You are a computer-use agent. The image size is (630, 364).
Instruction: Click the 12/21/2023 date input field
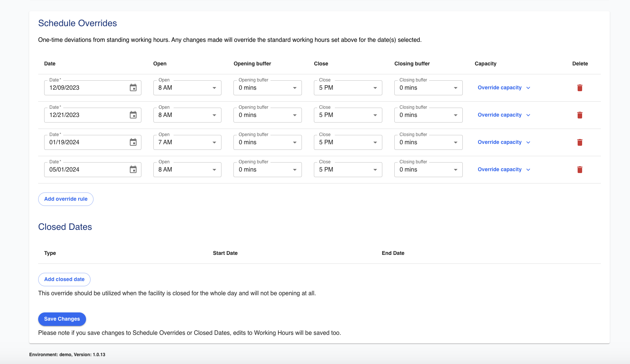86,115
